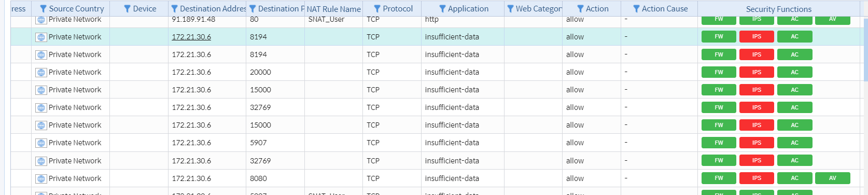868x195 pixels.
Task: Click red IPS badge in highlighted row
Action: pyautogui.click(x=757, y=36)
